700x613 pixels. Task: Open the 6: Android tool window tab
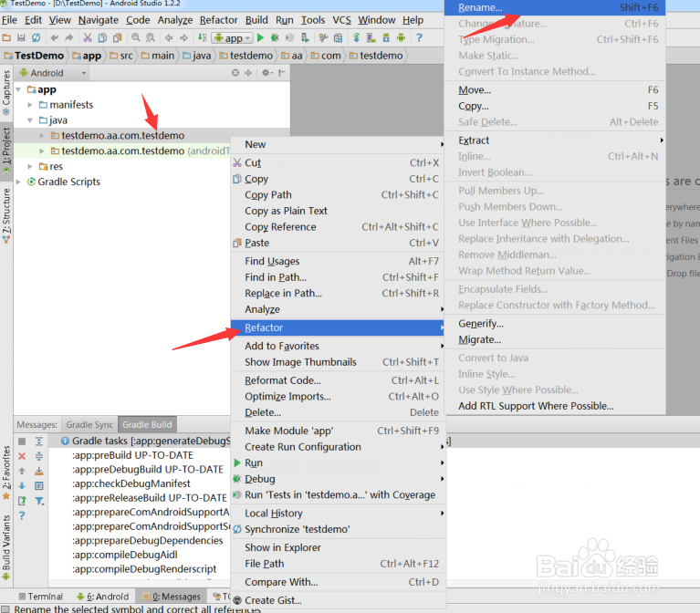tap(103, 597)
